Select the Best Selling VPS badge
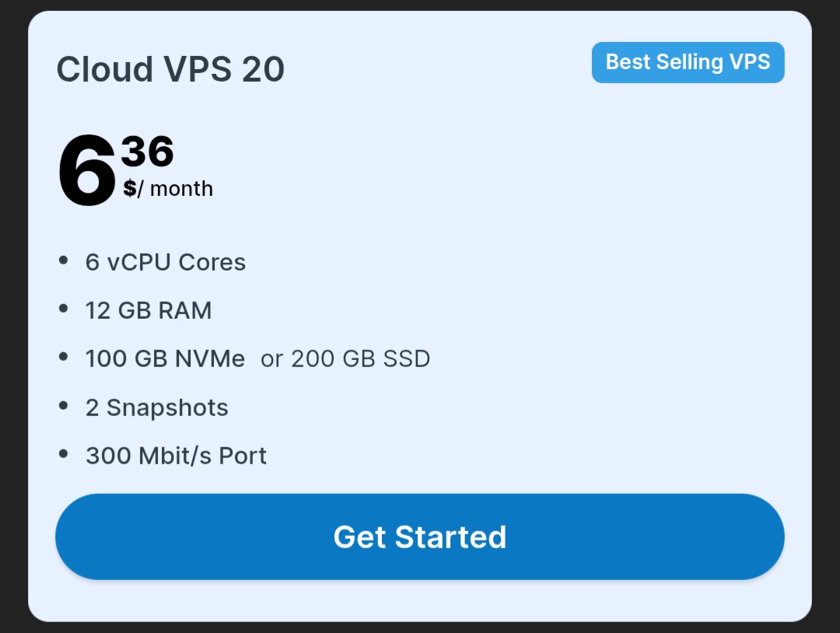Image resolution: width=840 pixels, height=633 pixels. point(688,62)
